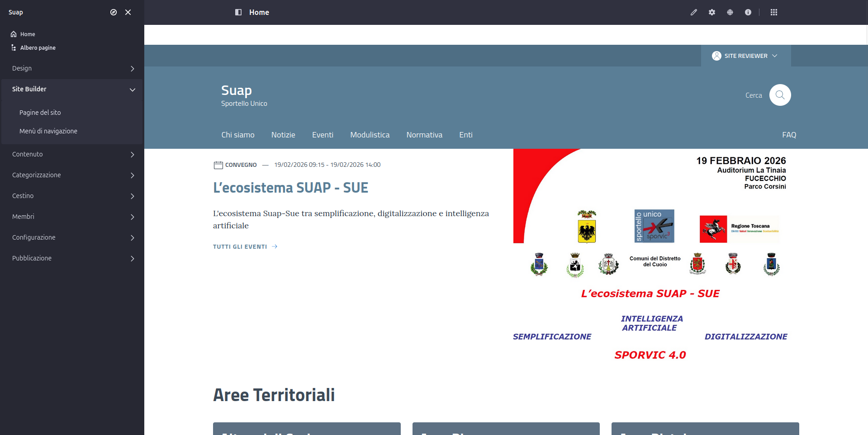
Task: Click the compass icon beside Suap title
Action: (114, 12)
